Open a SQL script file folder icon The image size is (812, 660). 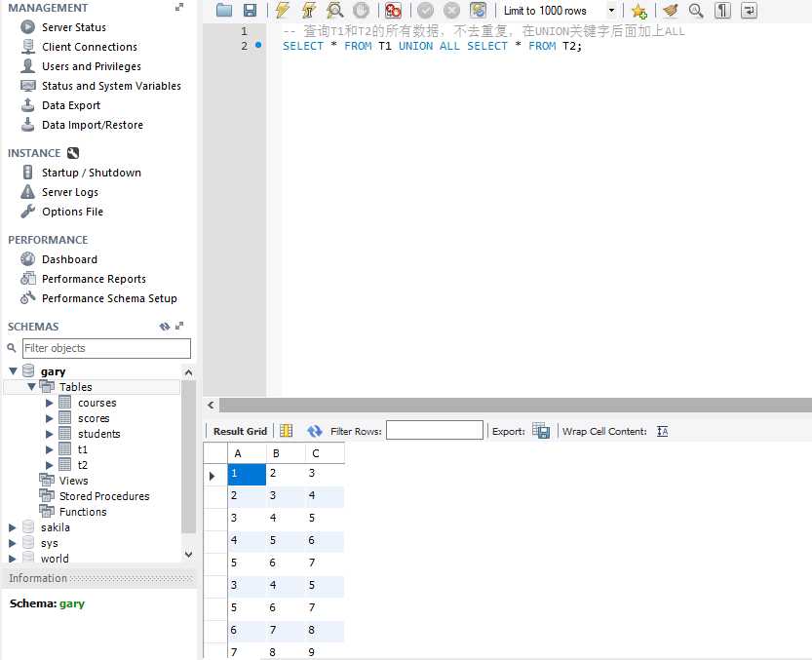point(224,10)
